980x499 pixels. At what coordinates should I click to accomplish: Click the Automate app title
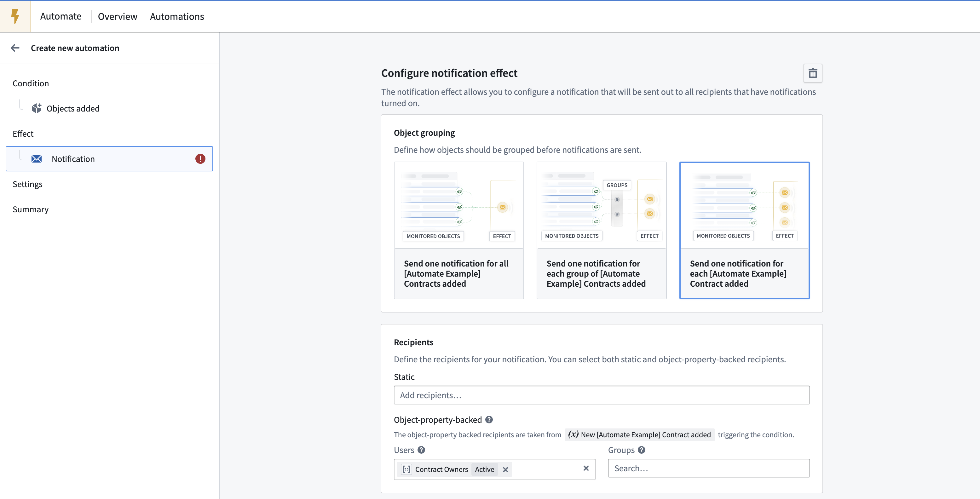pos(61,16)
